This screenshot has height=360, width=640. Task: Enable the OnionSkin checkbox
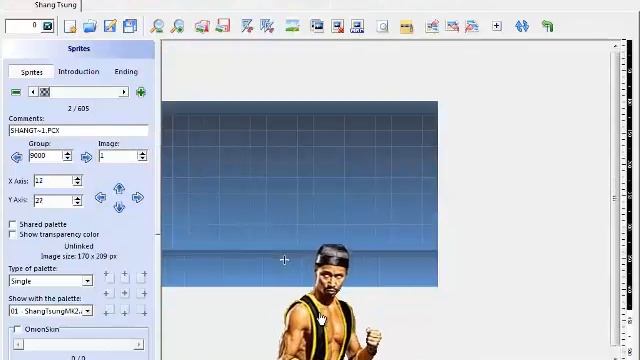point(18,329)
